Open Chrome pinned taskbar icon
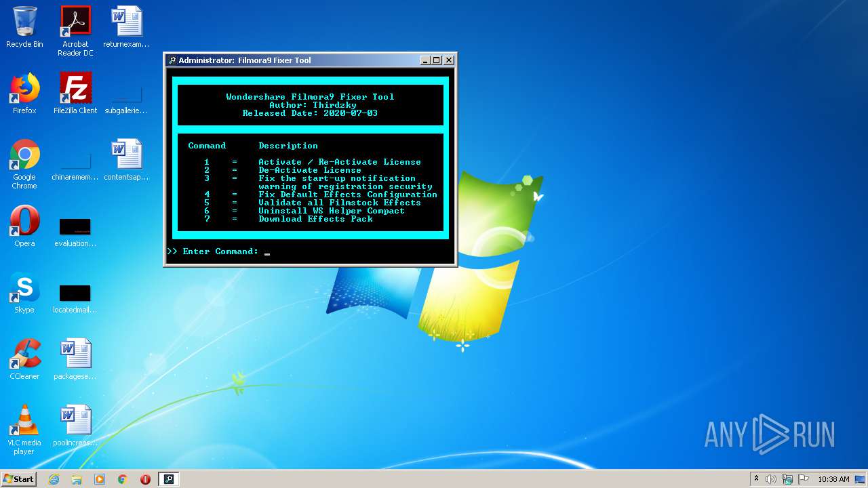 [x=123, y=479]
